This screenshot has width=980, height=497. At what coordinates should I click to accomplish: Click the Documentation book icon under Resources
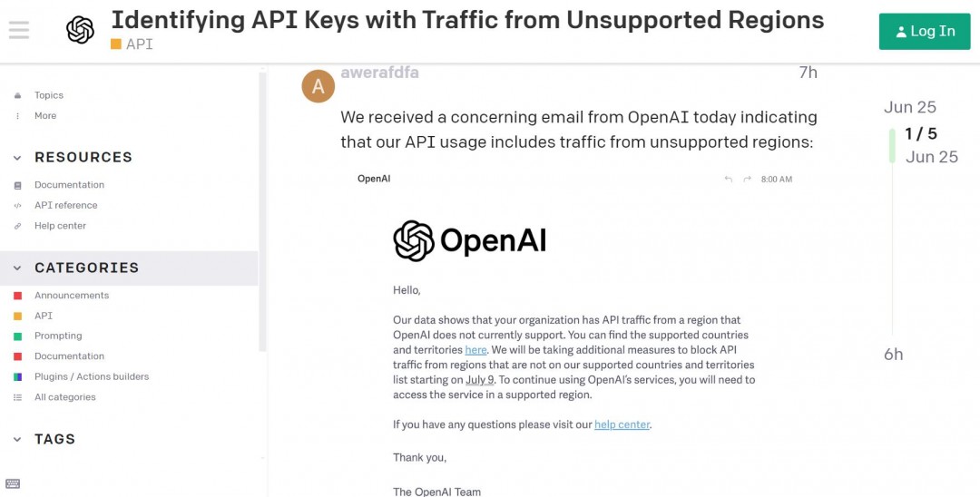(x=17, y=185)
